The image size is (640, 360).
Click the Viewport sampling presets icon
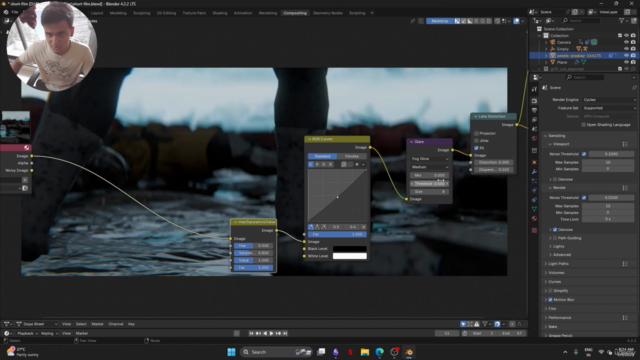pyautogui.click(x=625, y=144)
